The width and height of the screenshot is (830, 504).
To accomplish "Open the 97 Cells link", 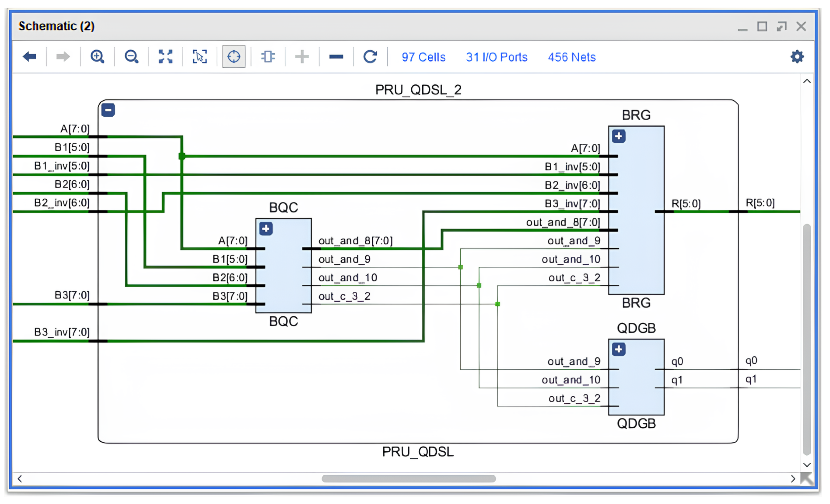I will click(x=423, y=57).
